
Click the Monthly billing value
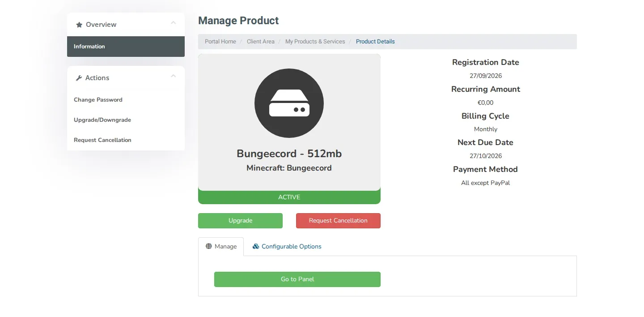486,129
